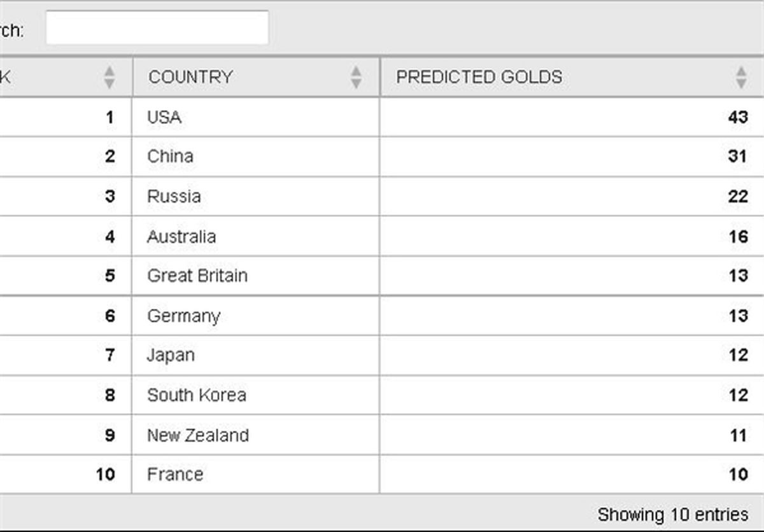Click the sort arrows in PREDICTED GOLDS column
This screenshot has height=532, width=764.
[740, 77]
